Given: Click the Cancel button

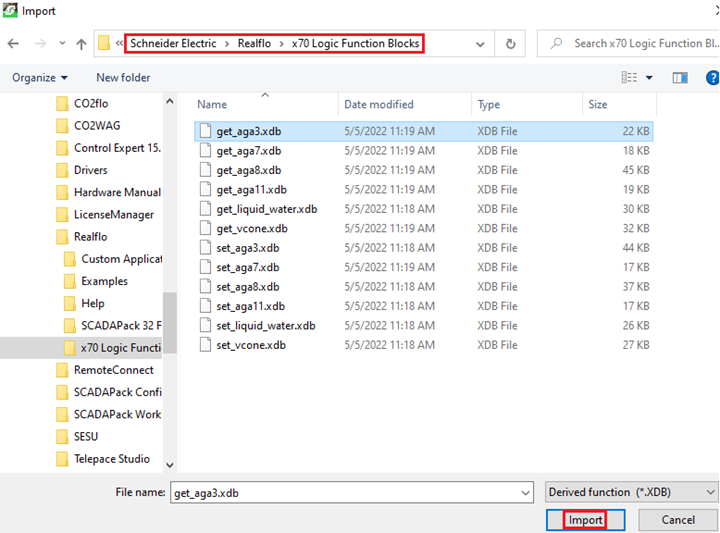Looking at the screenshot, I should point(678,520).
